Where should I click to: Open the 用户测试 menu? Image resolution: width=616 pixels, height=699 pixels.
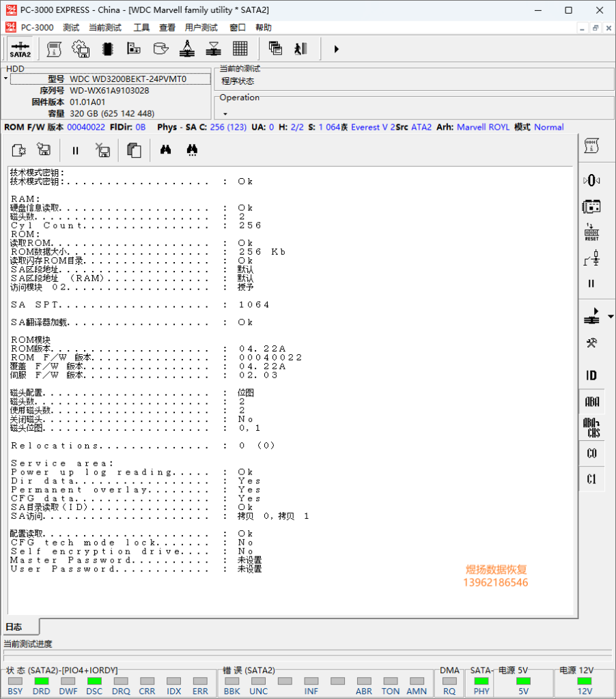click(x=201, y=27)
